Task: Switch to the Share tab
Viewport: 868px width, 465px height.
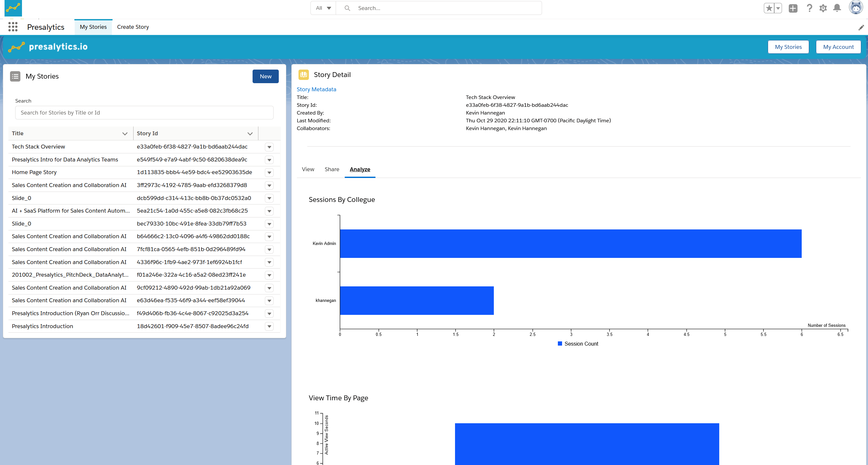Action: coord(331,169)
